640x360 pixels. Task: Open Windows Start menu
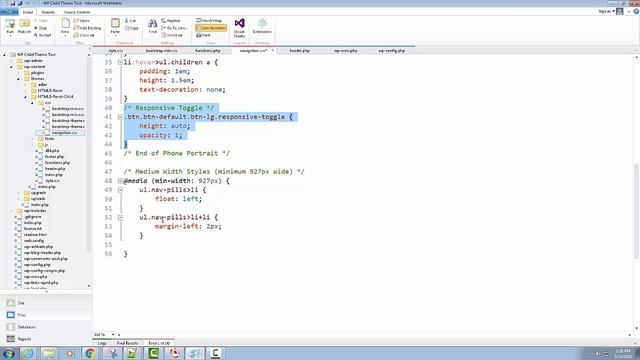coord(9,353)
